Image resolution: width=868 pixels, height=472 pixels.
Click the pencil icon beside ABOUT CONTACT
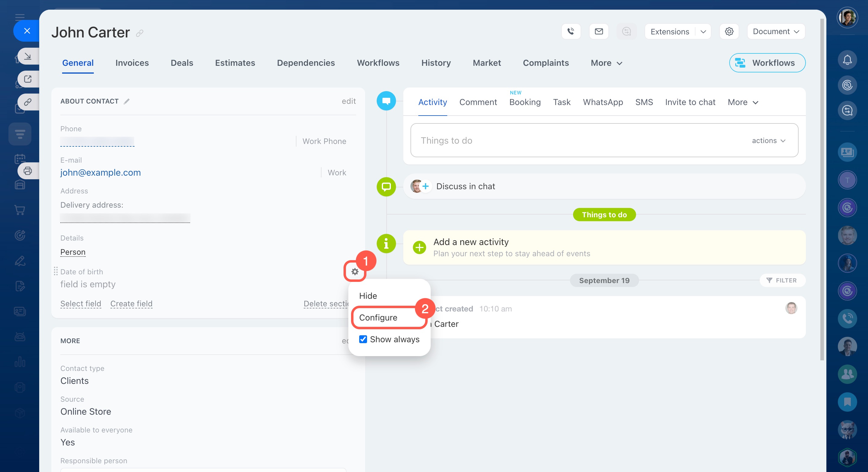127,101
